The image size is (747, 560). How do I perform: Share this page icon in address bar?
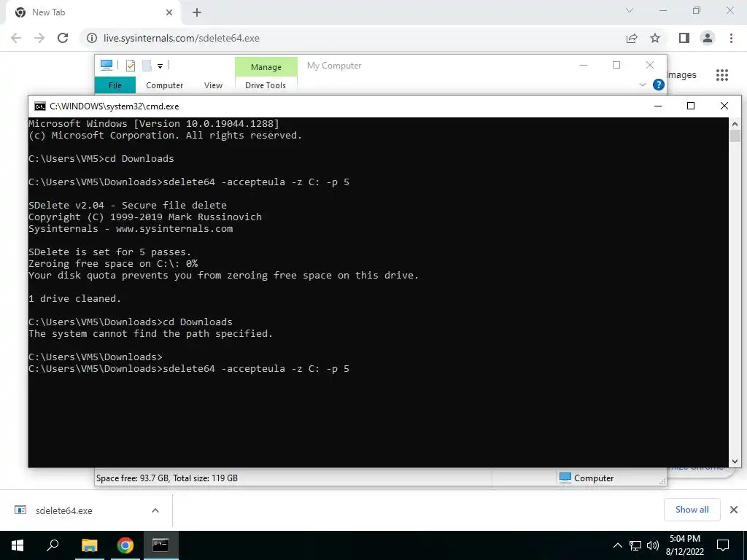(x=632, y=38)
